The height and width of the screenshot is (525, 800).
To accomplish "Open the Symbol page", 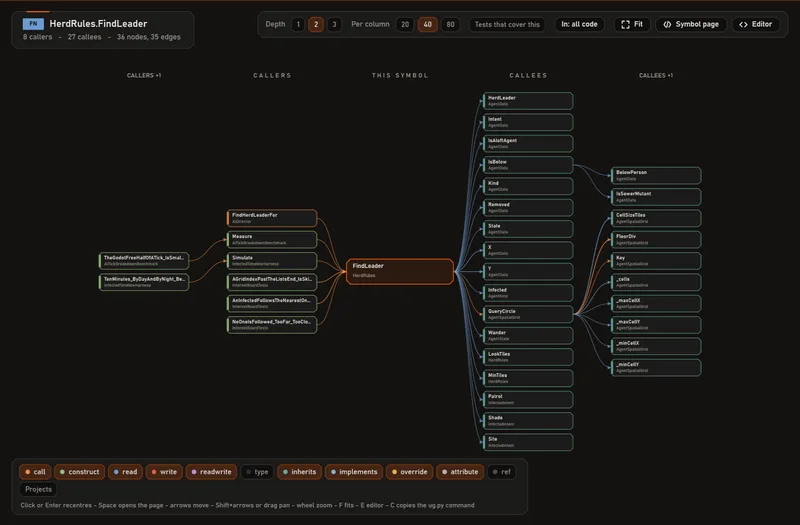I will (x=691, y=24).
